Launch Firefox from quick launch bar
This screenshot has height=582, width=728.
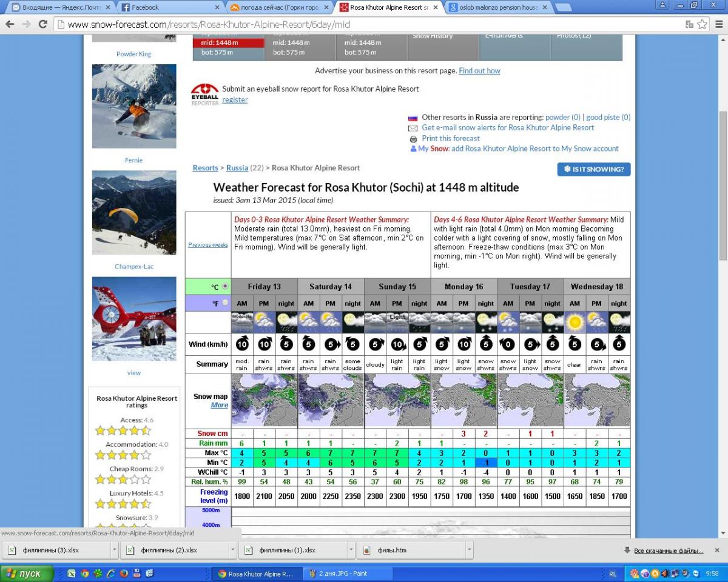[x=124, y=573]
